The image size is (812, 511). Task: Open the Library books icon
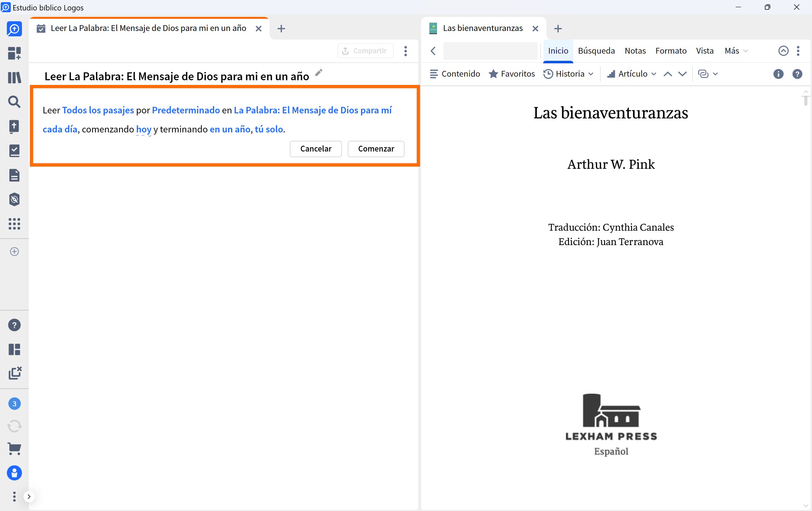tap(14, 77)
